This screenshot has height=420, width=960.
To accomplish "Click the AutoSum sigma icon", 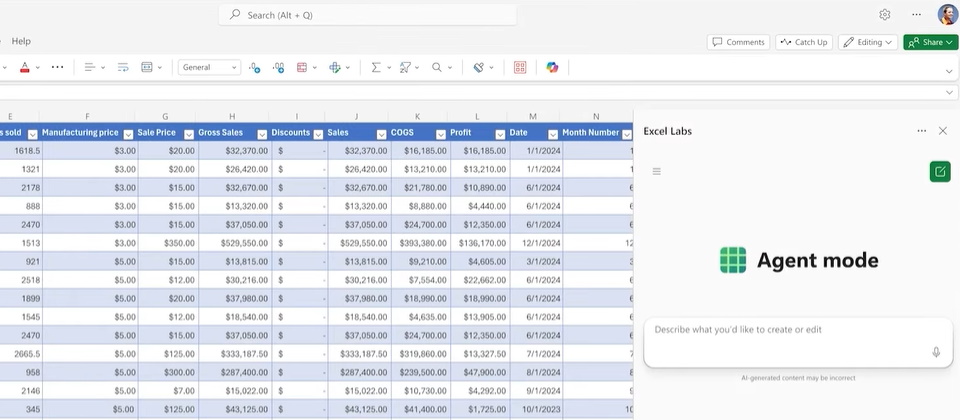I will click(376, 67).
